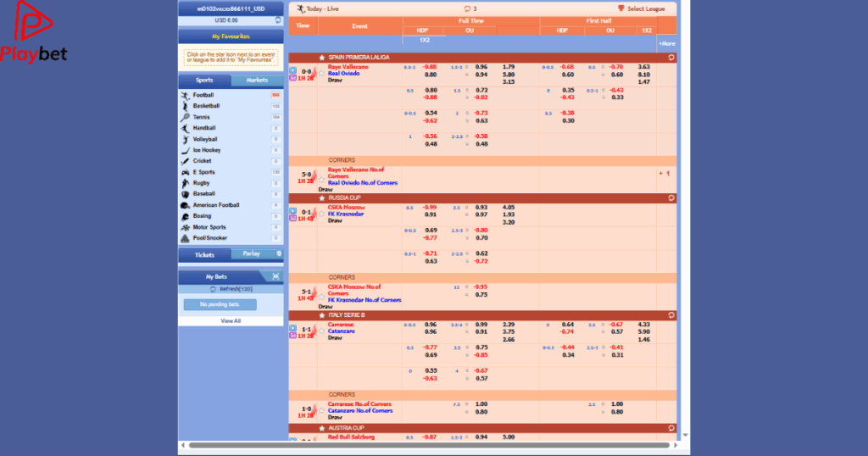Screen dimensions: 868x456
Task: Select the Cricket bat icon
Action: point(186,161)
